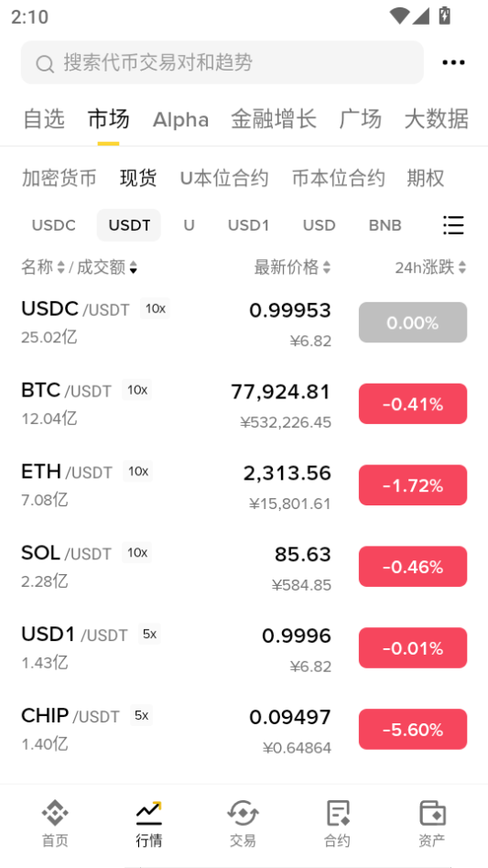This screenshot has width=488, height=868.
Task: Sort by 最新价格 column
Action: coord(292,268)
